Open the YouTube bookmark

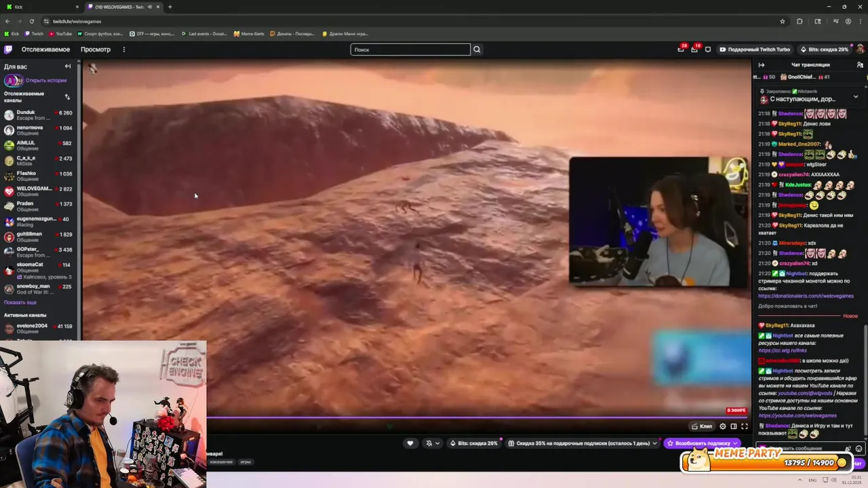pyautogui.click(x=60, y=33)
